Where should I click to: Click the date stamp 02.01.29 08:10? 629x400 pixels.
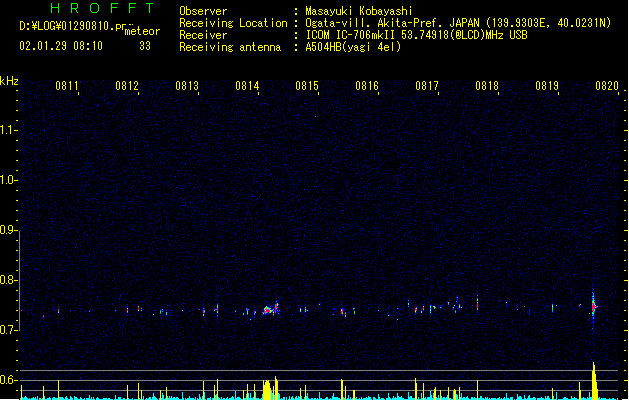(x=61, y=46)
